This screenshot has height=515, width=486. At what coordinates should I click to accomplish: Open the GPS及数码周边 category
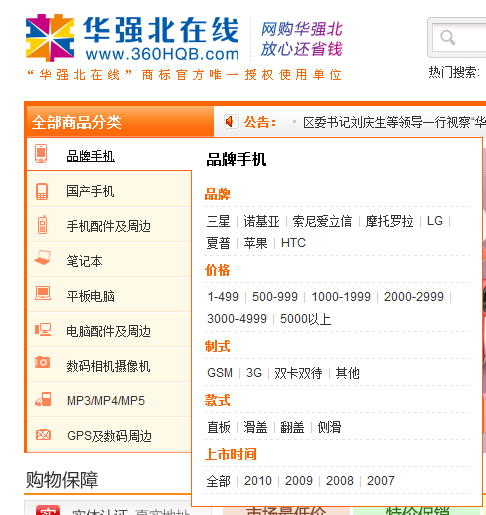click(x=109, y=436)
